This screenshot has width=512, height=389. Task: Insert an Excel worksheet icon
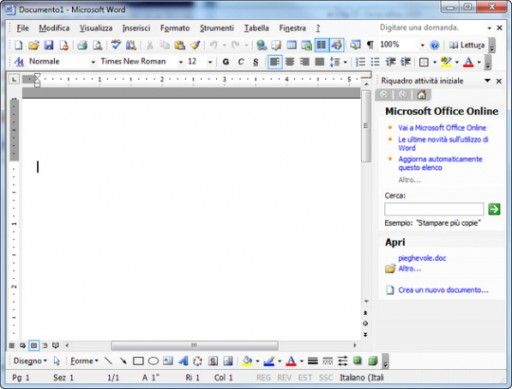tap(306, 45)
